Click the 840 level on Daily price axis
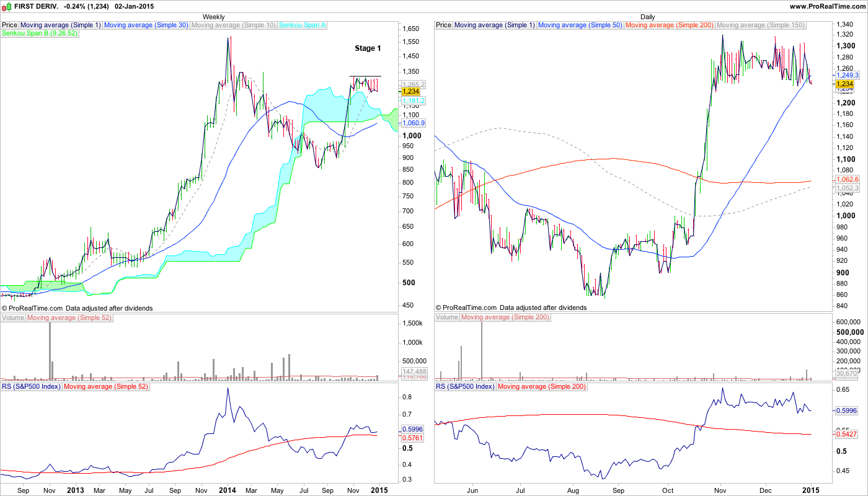Screen dimensions: 868x496 click(842, 306)
